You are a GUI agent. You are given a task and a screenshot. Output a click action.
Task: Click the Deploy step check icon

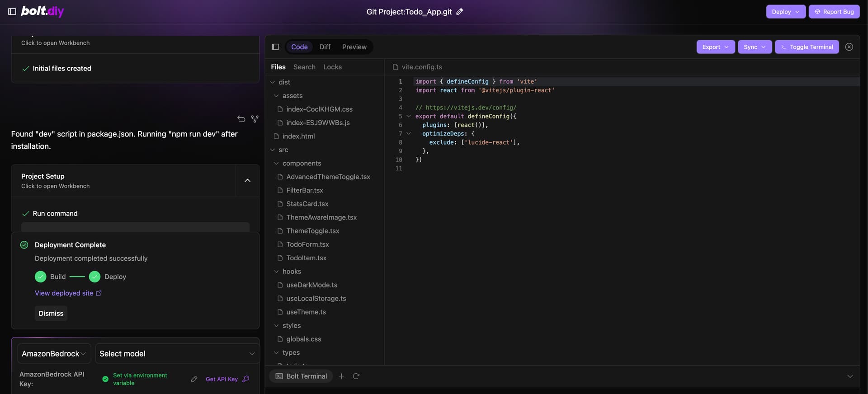tap(94, 277)
